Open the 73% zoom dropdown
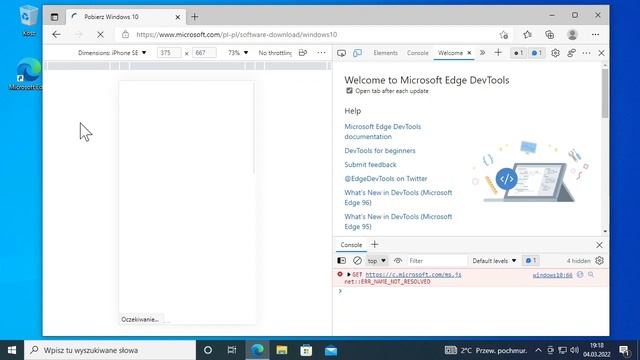 [238, 53]
